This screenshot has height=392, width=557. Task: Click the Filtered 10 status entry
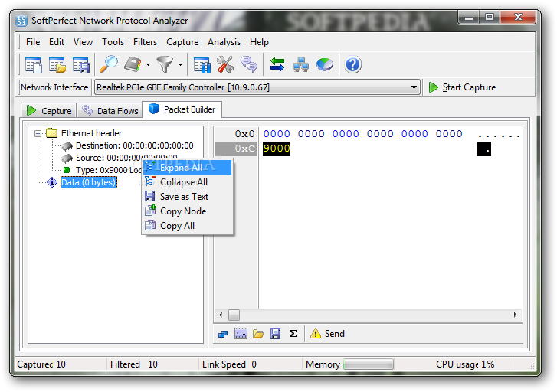(x=134, y=364)
